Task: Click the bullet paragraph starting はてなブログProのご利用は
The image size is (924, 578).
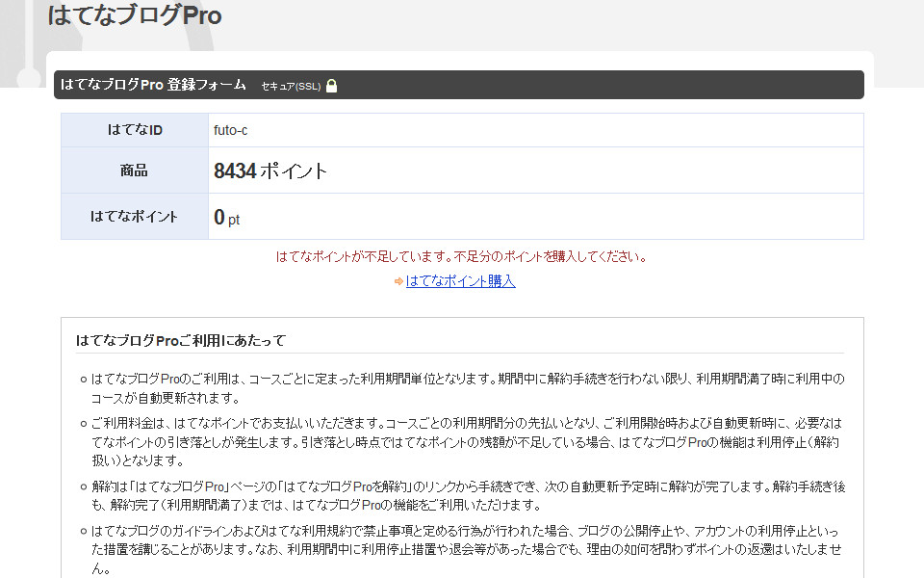Action: pyautogui.click(x=468, y=388)
